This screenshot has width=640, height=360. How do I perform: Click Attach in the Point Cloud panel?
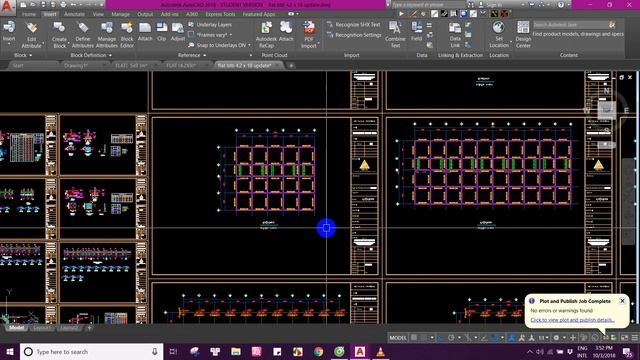pos(286,31)
